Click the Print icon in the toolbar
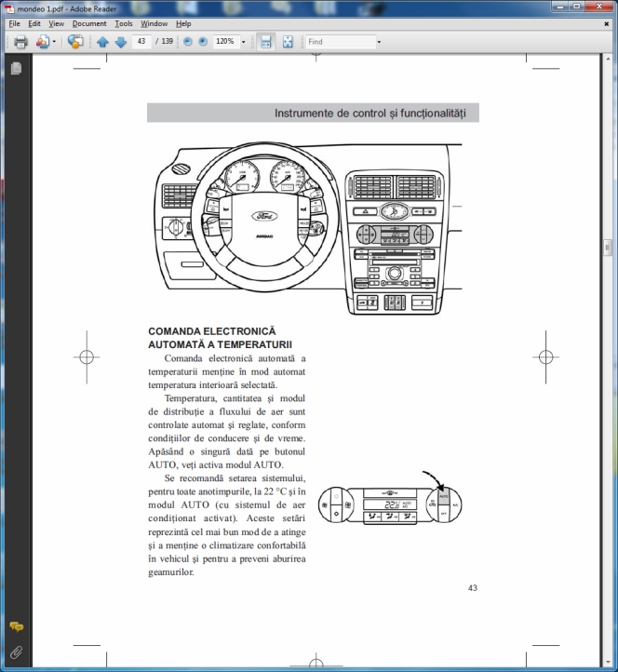 [x=20, y=42]
